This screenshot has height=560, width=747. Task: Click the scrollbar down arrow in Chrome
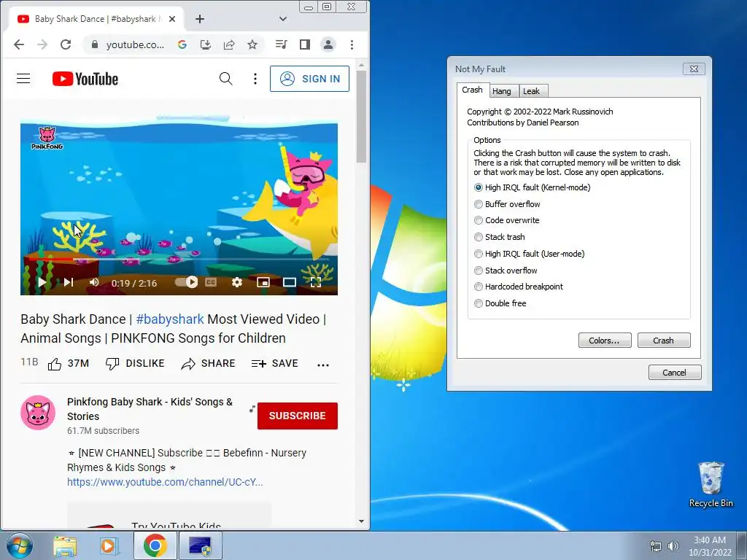[361, 521]
